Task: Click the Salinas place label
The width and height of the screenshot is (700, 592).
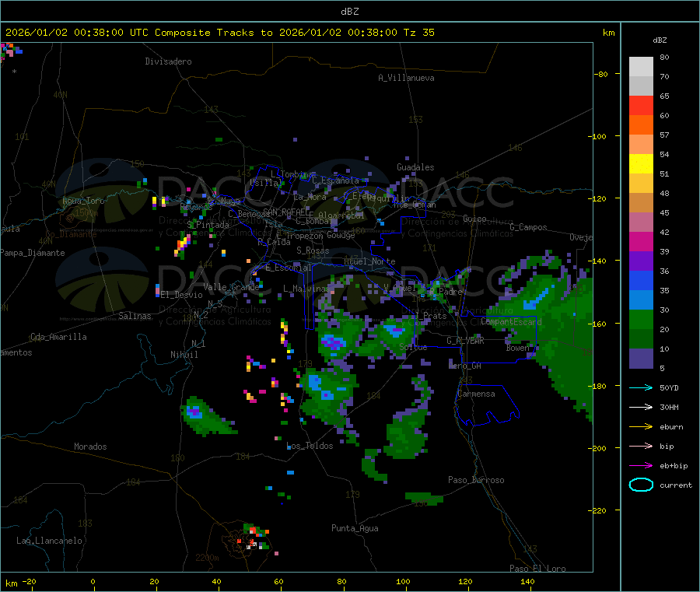Action: 135,316
